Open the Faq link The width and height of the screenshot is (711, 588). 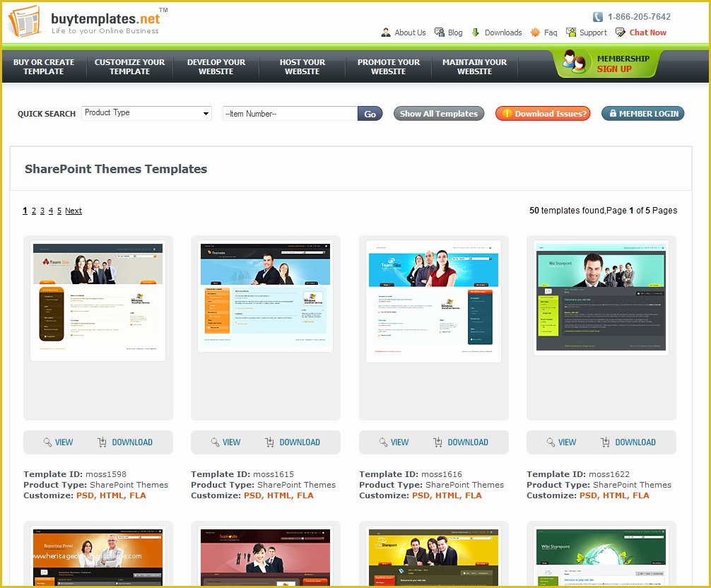(551, 33)
